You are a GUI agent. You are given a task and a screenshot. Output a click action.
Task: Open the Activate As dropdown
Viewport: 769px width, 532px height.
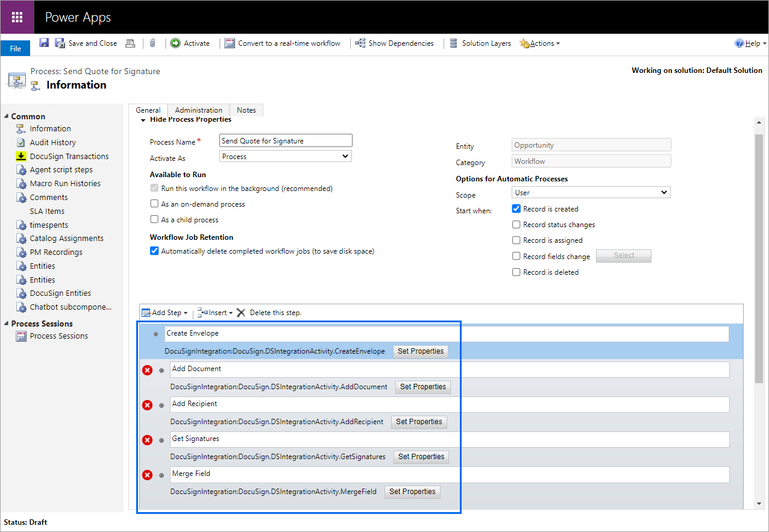(x=285, y=155)
